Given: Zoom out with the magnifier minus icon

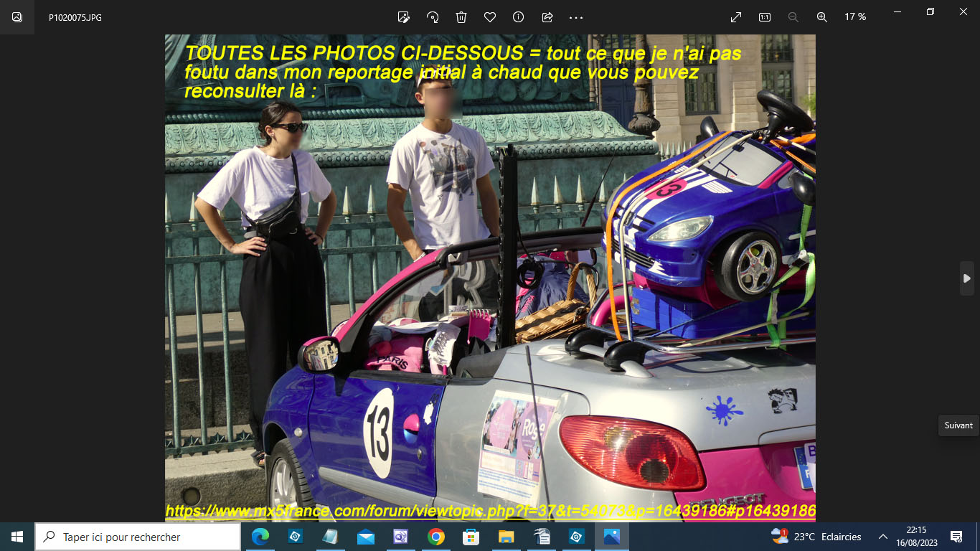Looking at the screenshot, I should [x=793, y=17].
